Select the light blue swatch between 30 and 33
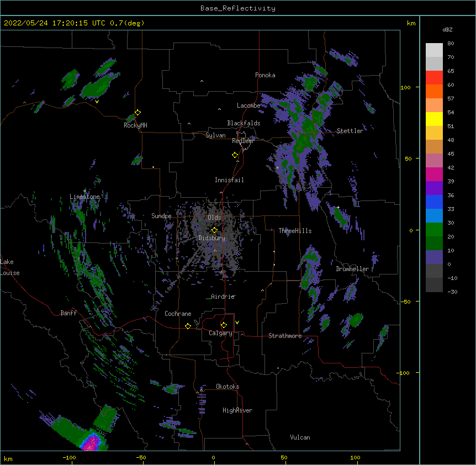This screenshot has width=476, height=465. (x=434, y=216)
